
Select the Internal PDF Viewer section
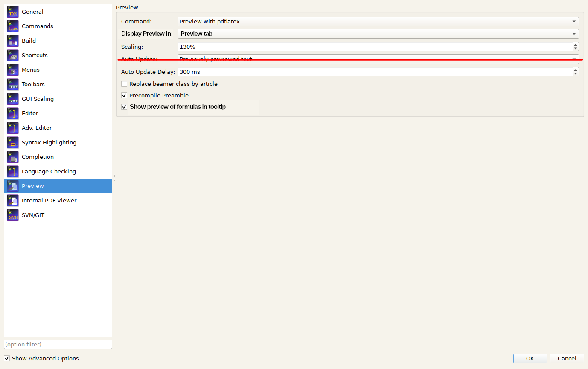49,200
